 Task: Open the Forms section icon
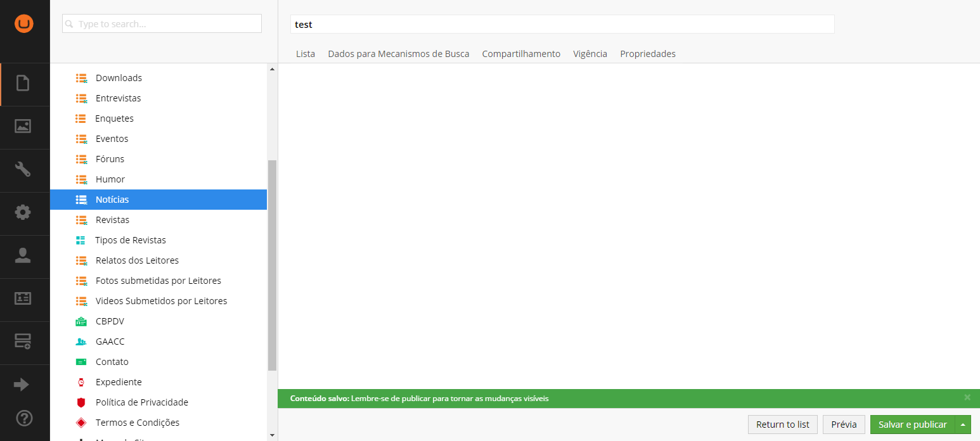tap(23, 342)
